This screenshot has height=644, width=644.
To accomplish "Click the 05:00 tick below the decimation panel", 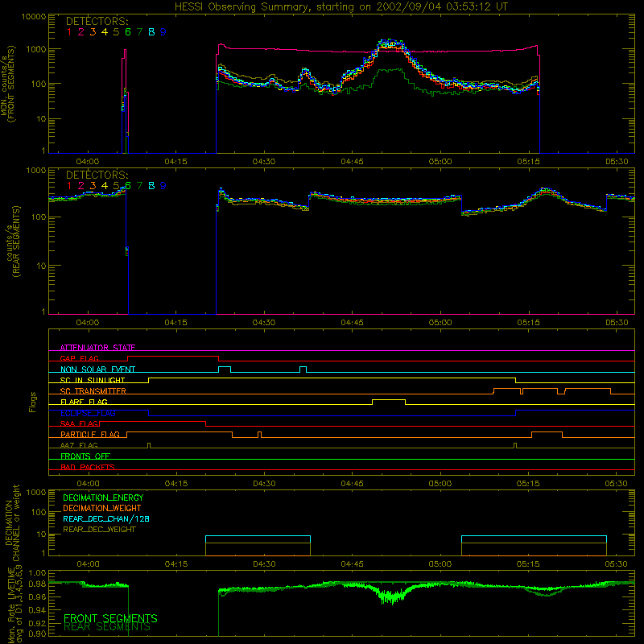I will click(x=440, y=564).
